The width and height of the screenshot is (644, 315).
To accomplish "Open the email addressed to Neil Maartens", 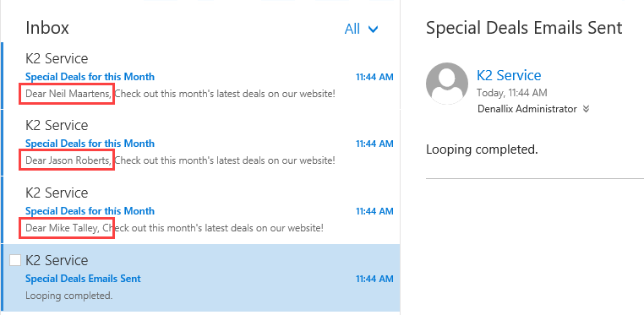I will [x=200, y=76].
